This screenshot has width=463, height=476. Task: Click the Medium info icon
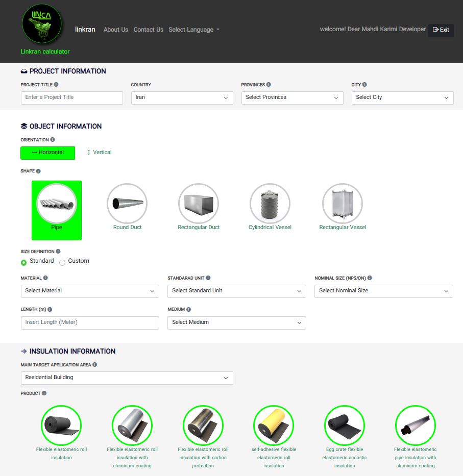(x=188, y=309)
